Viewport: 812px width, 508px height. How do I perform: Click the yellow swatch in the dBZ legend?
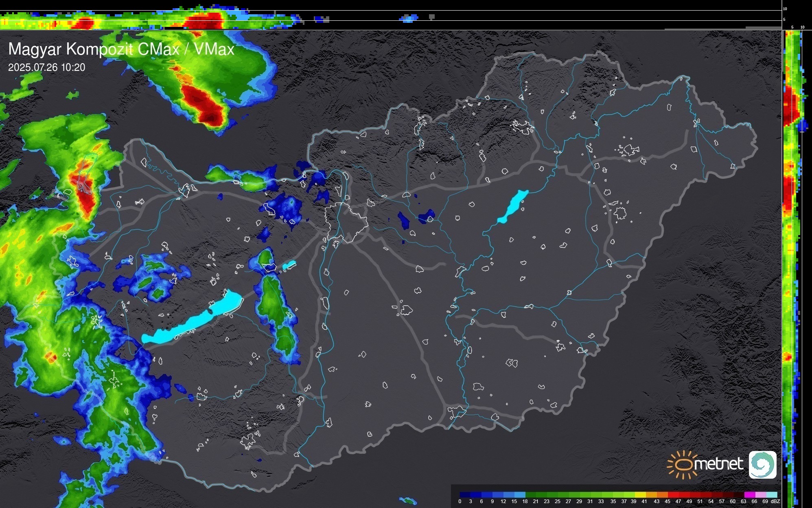(x=640, y=495)
